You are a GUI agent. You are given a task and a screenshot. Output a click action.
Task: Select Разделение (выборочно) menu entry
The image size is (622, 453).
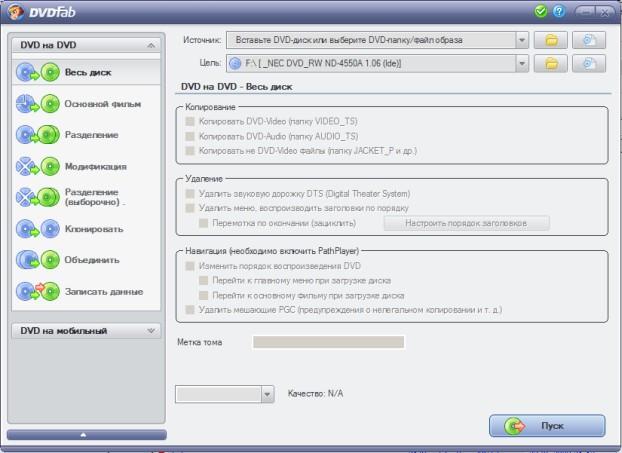coord(86,197)
